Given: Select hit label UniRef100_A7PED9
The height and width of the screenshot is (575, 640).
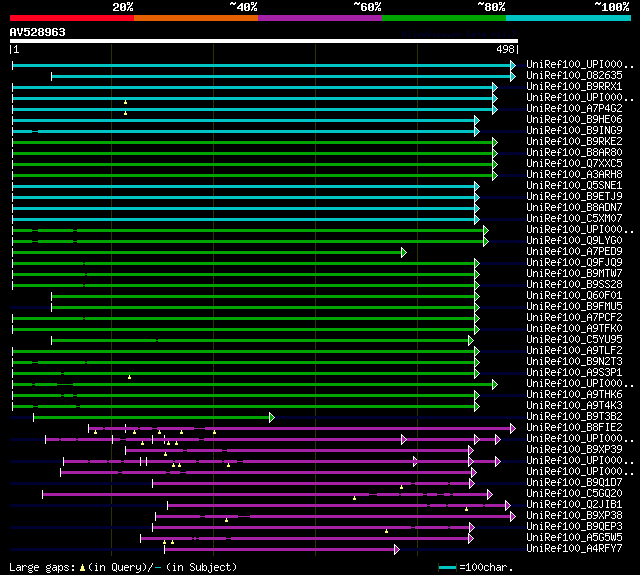Looking at the screenshot, I should pos(574,252).
